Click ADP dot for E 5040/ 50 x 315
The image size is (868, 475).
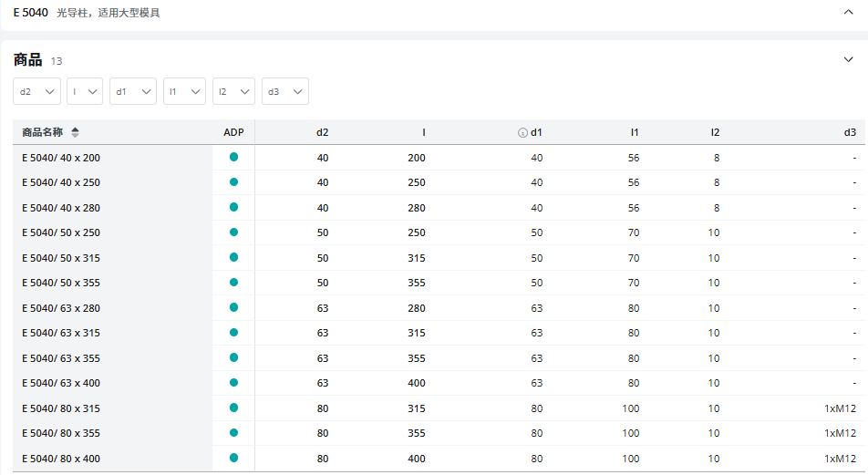click(233, 257)
